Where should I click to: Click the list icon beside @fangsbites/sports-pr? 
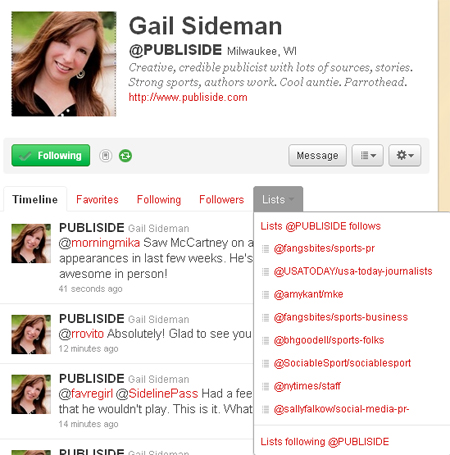265,249
